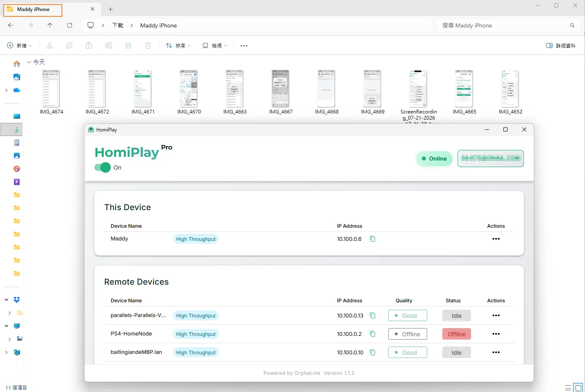Select the IMG_4665 file
This screenshot has width=585, height=392.
tap(464, 92)
